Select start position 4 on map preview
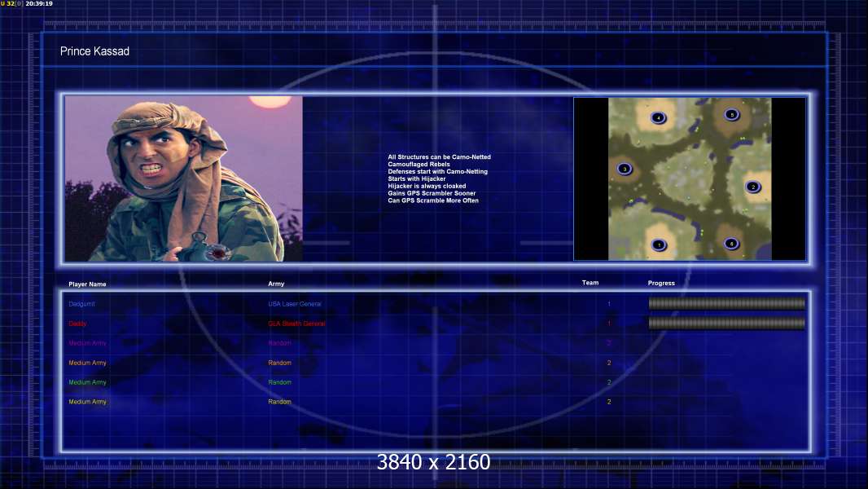 click(658, 117)
